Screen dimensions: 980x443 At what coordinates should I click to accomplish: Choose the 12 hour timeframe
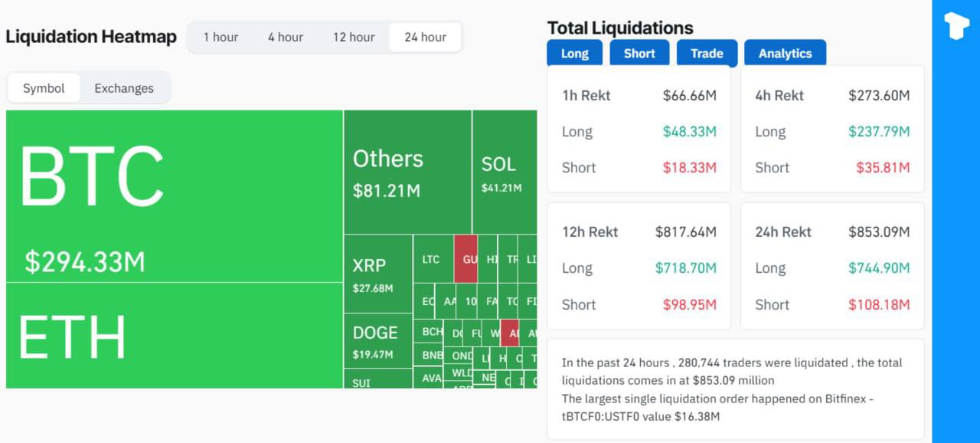click(x=354, y=37)
